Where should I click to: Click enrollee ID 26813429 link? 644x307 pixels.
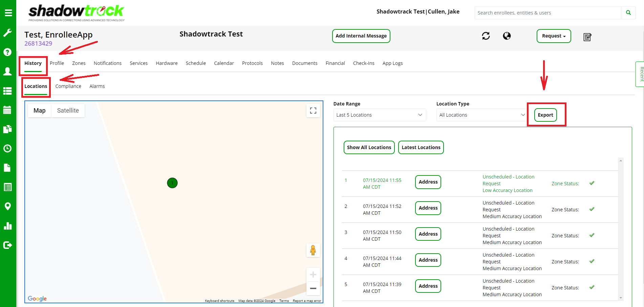click(38, 44)
